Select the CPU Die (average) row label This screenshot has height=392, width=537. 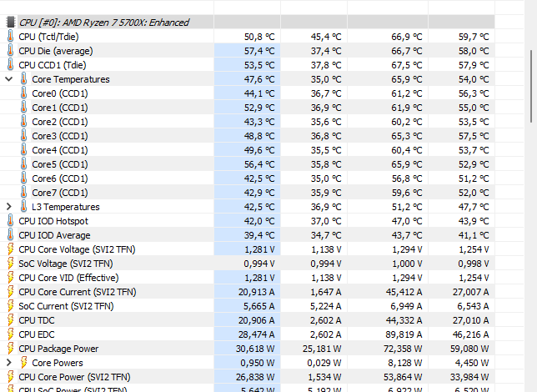tap(56, 51)
